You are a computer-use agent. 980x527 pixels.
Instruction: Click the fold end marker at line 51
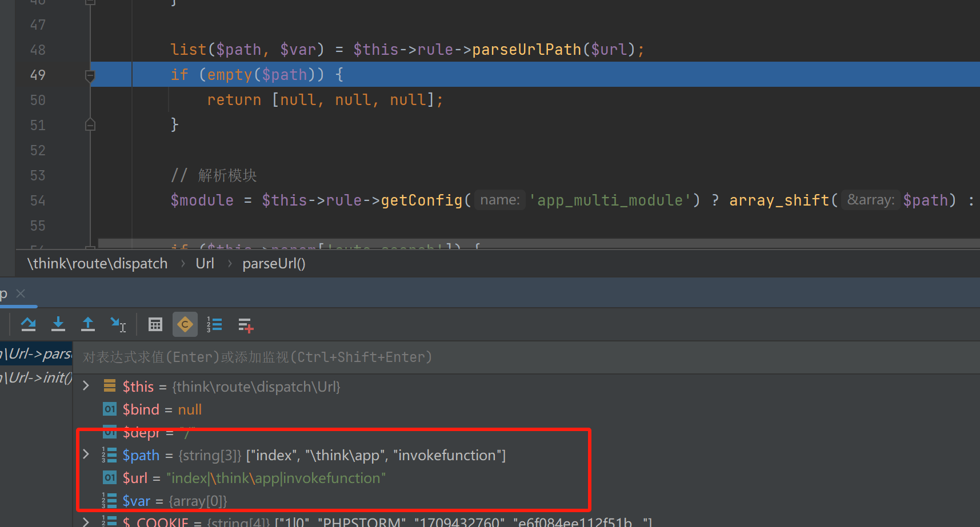click(x=90, y=125)
